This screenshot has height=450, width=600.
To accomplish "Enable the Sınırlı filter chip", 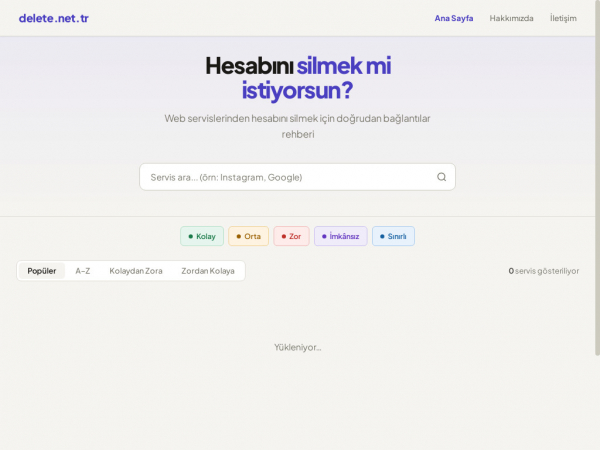I will coord(393,236).
